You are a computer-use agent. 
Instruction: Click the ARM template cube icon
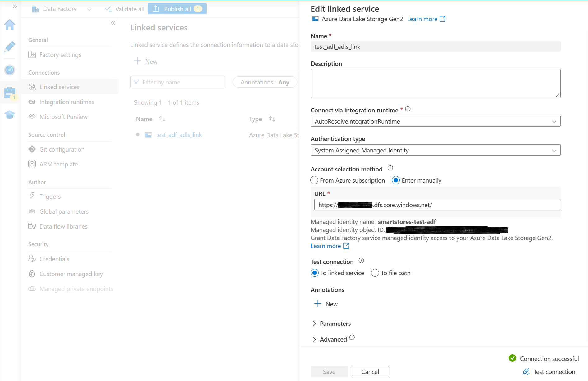click(x=32, y=164)
